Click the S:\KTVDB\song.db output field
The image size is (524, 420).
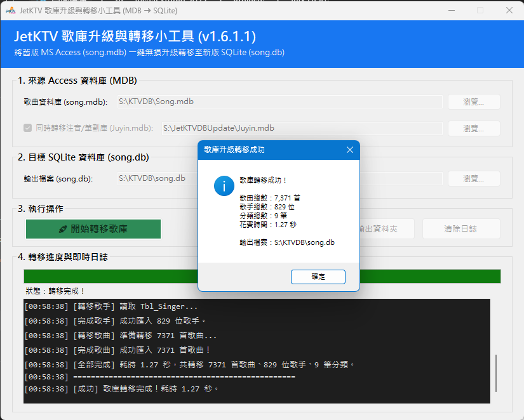[158, 178]
